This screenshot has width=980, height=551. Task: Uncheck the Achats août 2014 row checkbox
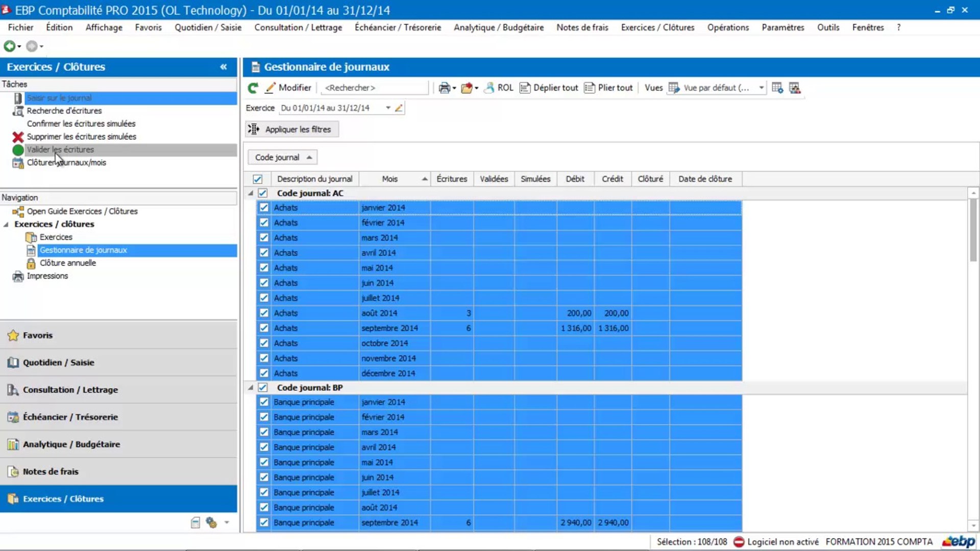(264, 313)
